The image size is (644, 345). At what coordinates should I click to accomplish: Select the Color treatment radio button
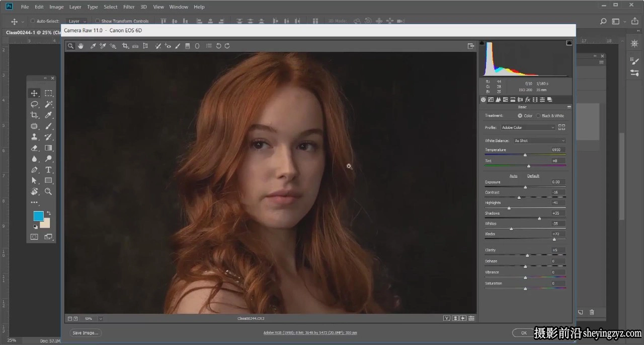point(520,116)
